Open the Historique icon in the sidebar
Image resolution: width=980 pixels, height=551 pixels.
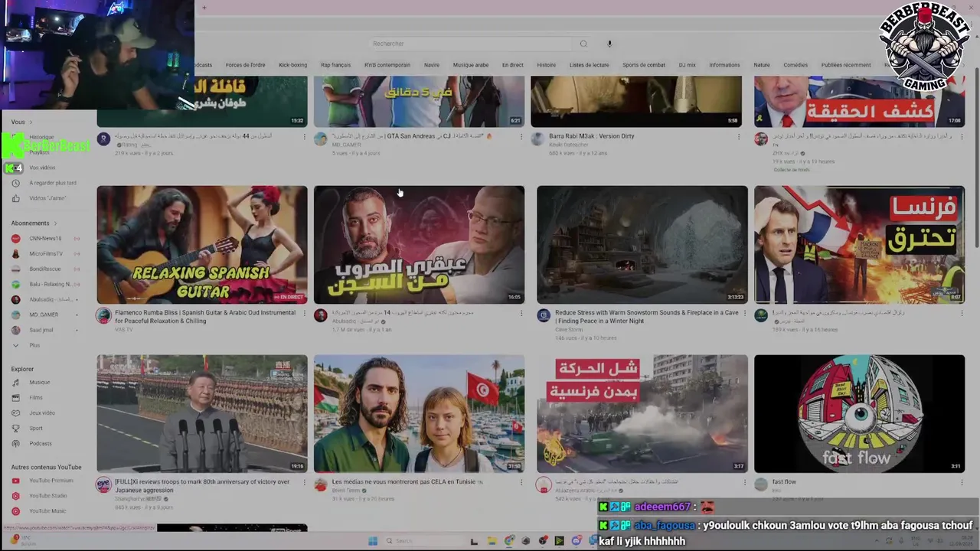(15, 137)
